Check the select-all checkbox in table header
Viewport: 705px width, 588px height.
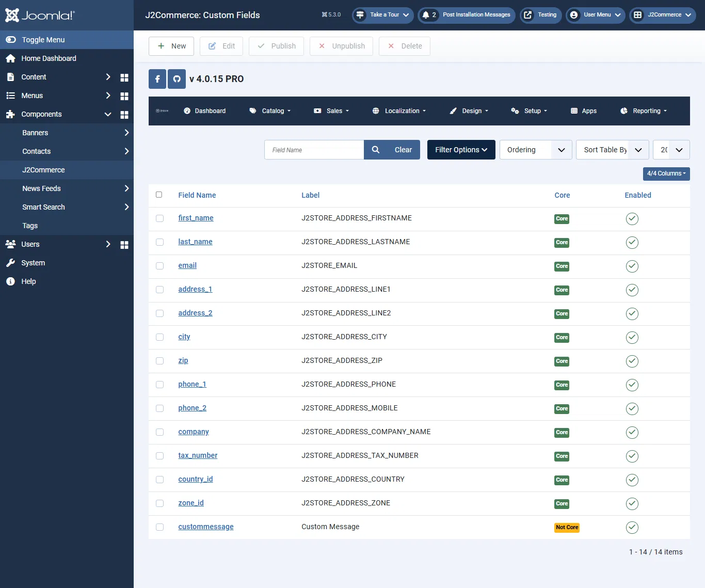[x=159, y=195]
